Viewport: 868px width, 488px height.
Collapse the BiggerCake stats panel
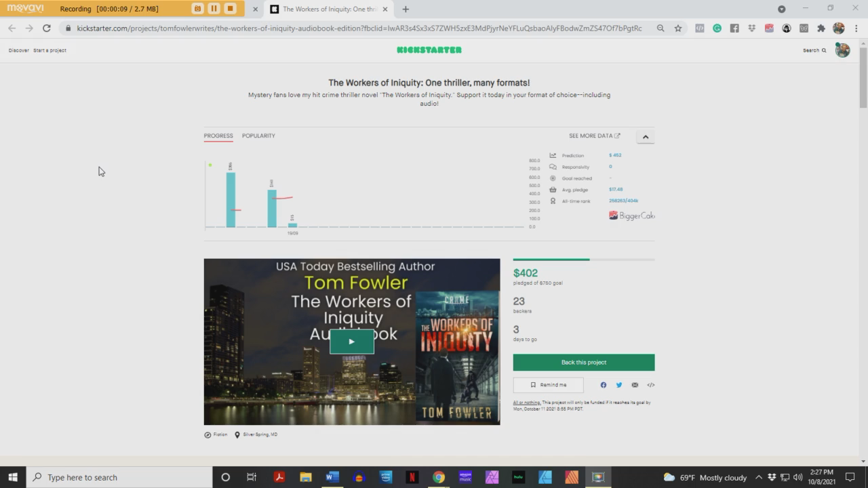pyautogui.click(x=646, y=137)
